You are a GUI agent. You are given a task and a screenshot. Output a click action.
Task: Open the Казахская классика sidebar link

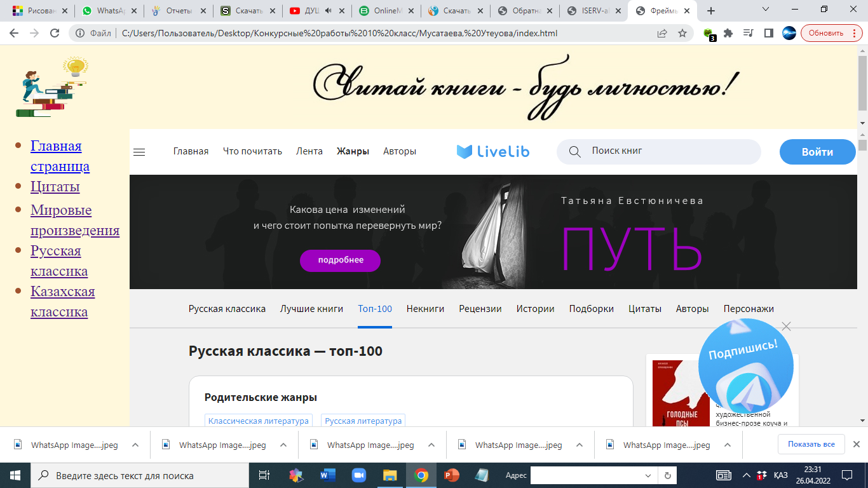pyautogui.click(x=62, y=302)
